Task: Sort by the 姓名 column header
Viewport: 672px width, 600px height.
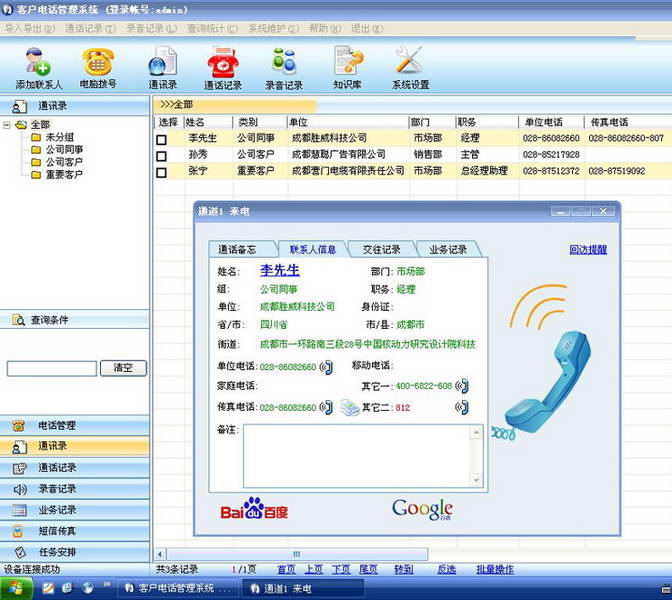Action: [208, 123]
